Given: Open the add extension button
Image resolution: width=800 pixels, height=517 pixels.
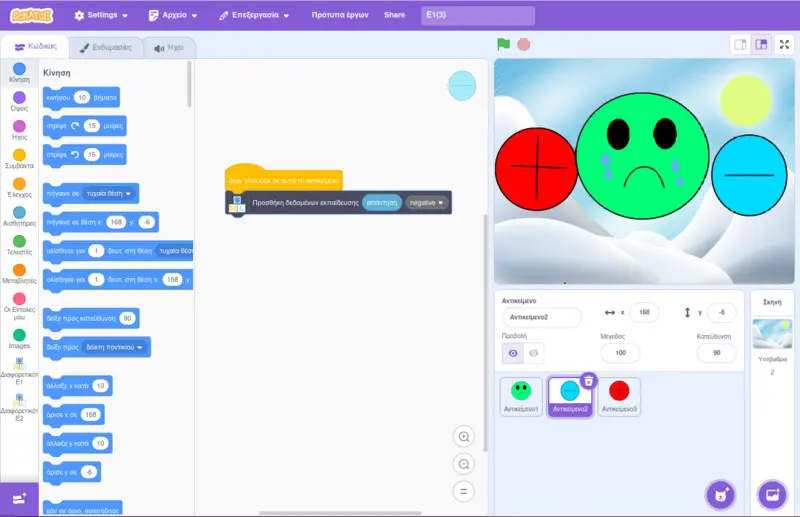Looking at the screenshot, I should coord(19,497).
